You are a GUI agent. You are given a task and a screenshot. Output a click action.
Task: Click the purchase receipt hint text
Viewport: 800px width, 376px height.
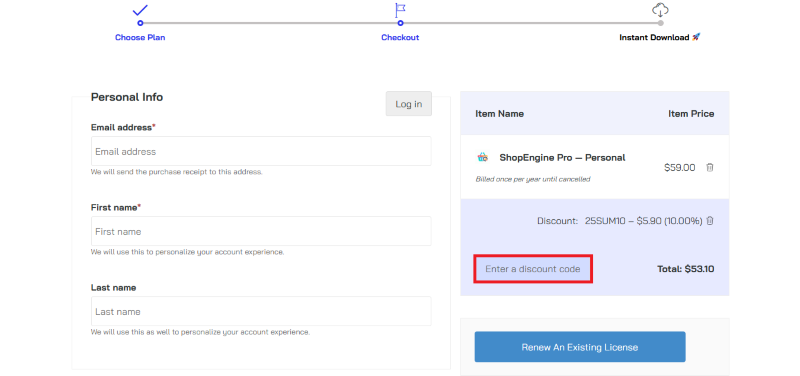[x=177, y=172]
